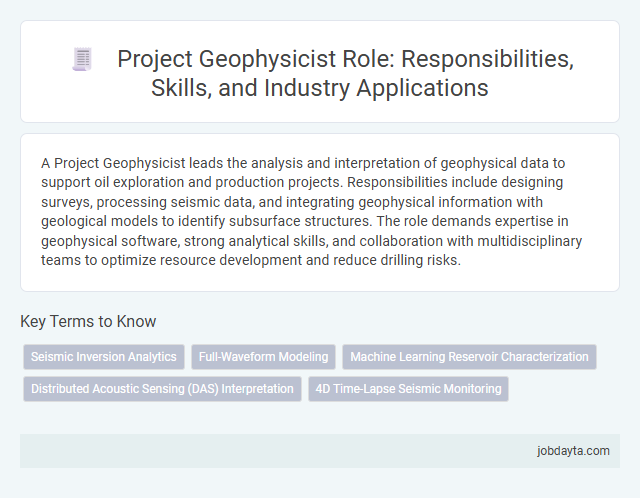Open Machine Learning Reservoir Characterization tag
Viewport: 640px width, 498px height.
(469, 357)
